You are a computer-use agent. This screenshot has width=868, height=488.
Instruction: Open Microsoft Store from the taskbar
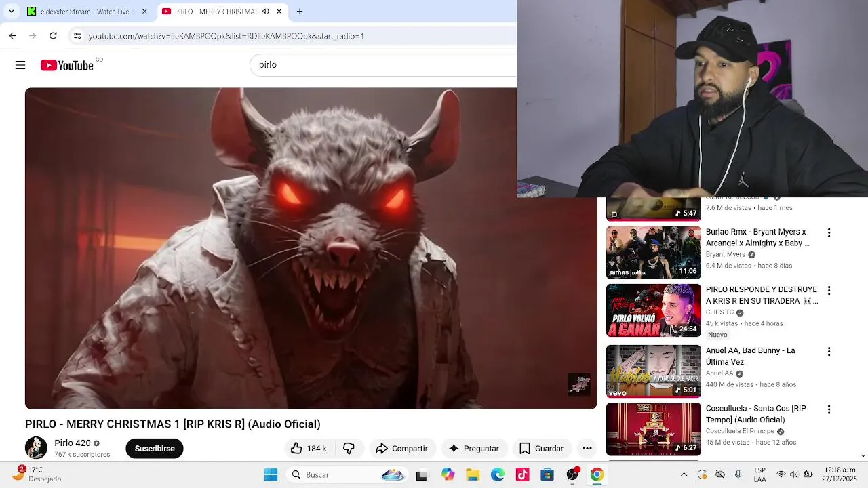tap(547, 475)
